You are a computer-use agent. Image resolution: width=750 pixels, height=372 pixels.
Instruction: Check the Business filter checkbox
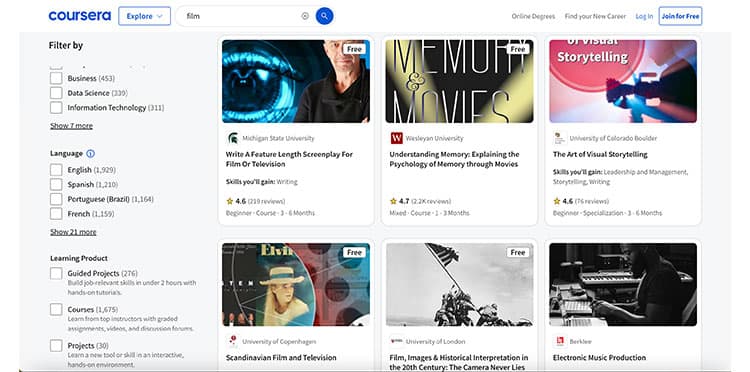56,78
